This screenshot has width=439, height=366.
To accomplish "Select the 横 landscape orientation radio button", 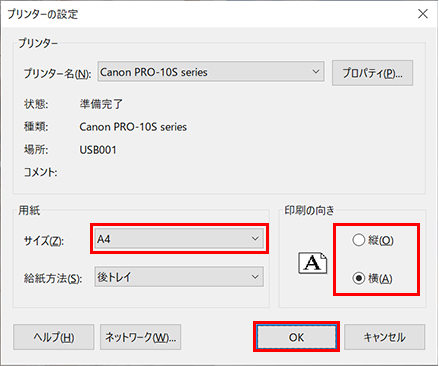I will tap(359, 278).
